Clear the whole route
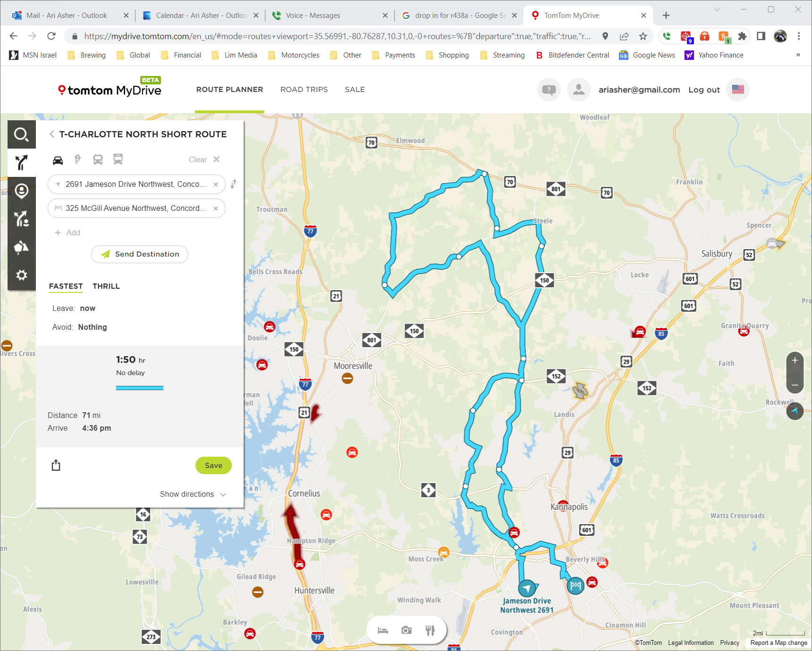 tap(204, 159)
